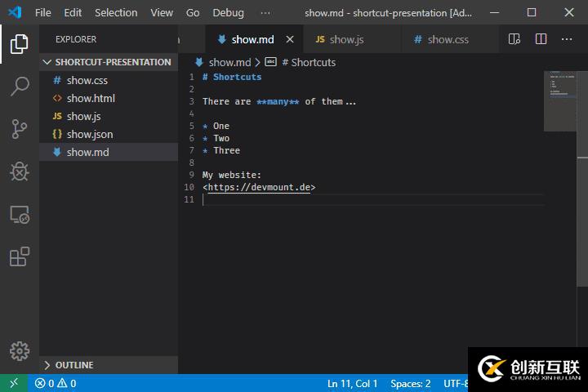This screenshot has height=392, width=588.
Task: Open the Debug menu
Action: (x=228, y=13)
